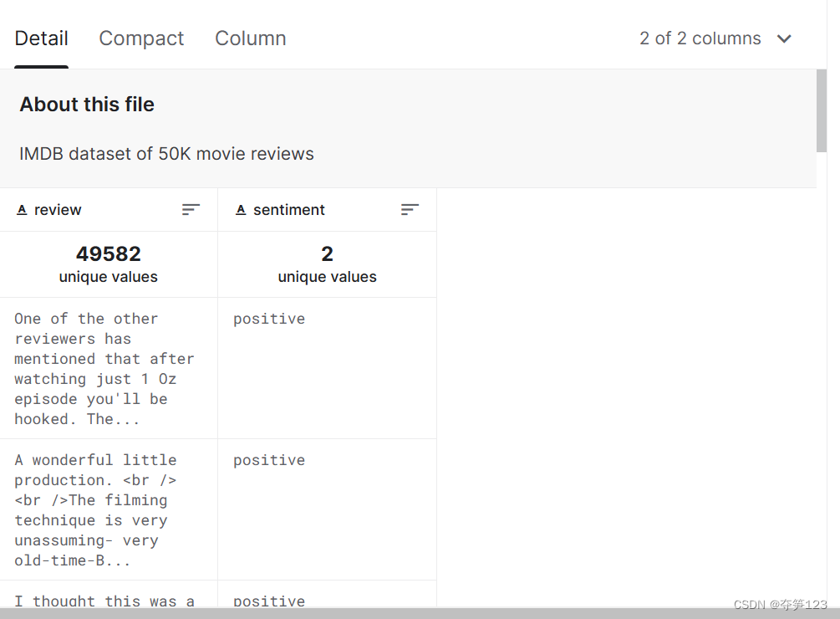Screen dimensions: 840x619
Task: Click the text-type icon beside sentiment
Action: point(241,210)
